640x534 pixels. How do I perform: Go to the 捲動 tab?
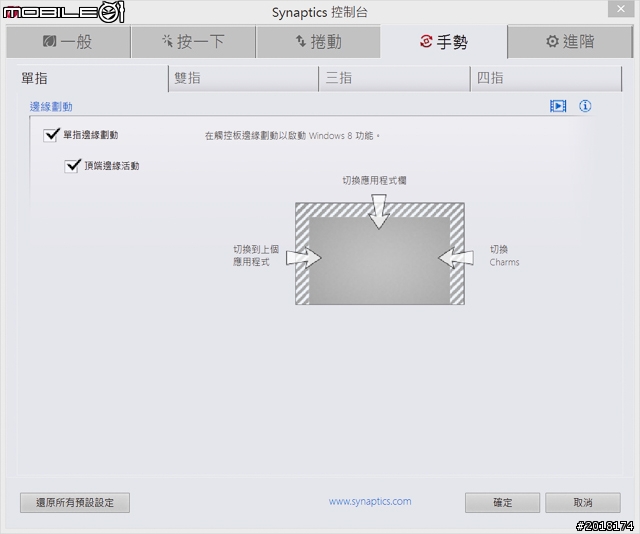[x=318, y=42]
